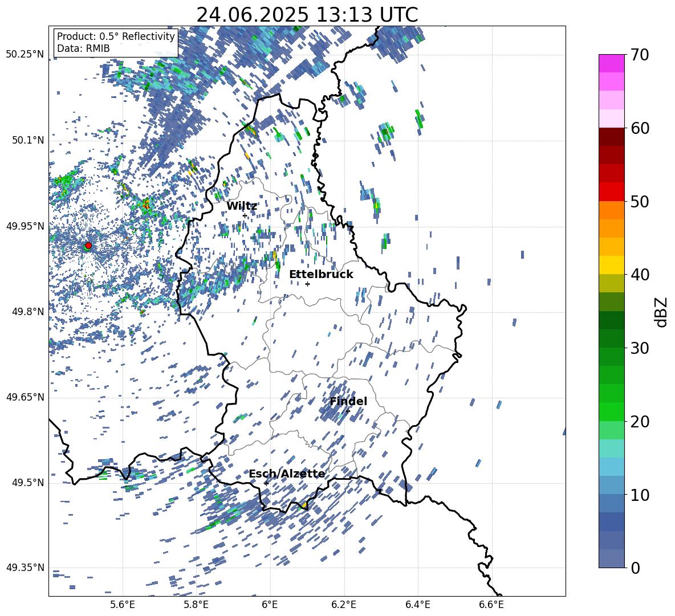Viewport: 675px width, 616px height.
Task: Click the red radar location marker
Action: coord(88,245)
